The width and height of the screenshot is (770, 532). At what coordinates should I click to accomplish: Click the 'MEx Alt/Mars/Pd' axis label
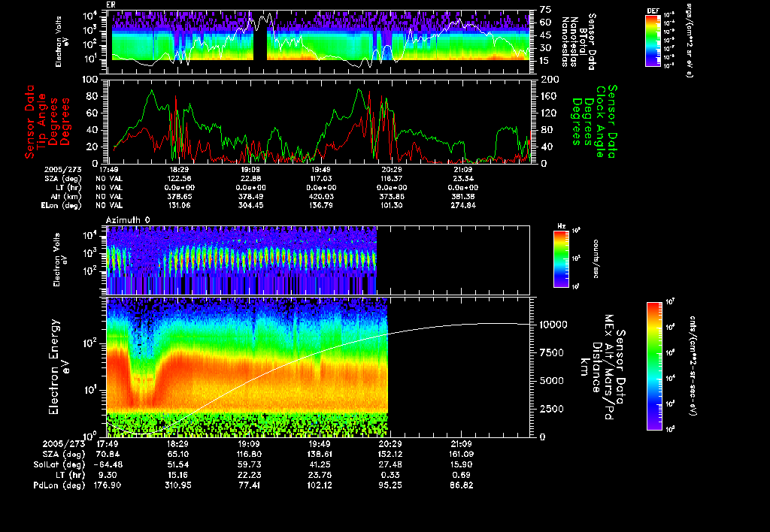(x=609, y=367)
